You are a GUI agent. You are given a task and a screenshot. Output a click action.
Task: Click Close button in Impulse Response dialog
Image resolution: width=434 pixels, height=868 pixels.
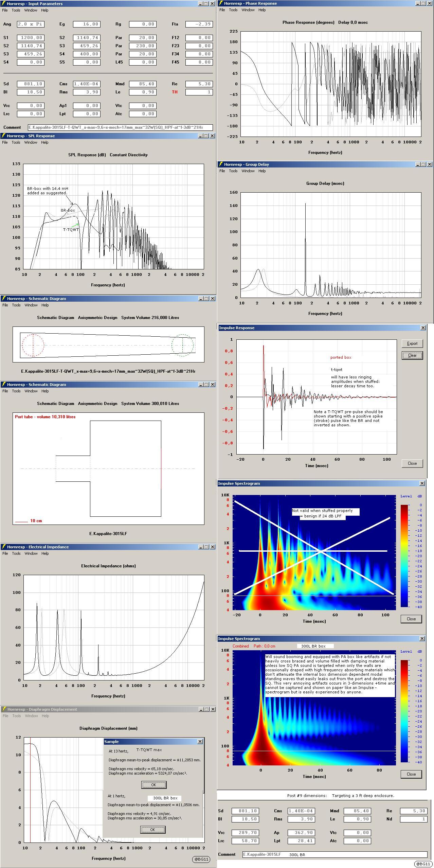click(412, 463)
